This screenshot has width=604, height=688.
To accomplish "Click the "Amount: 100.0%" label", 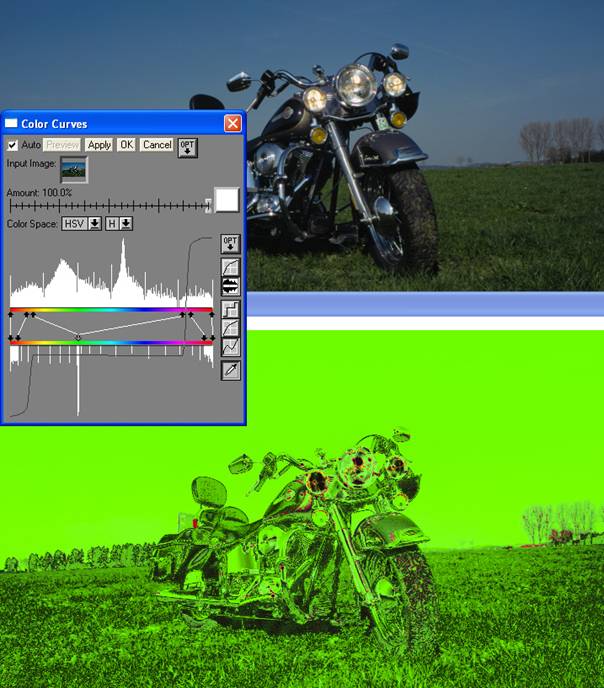I will click(x=39, y=193).
